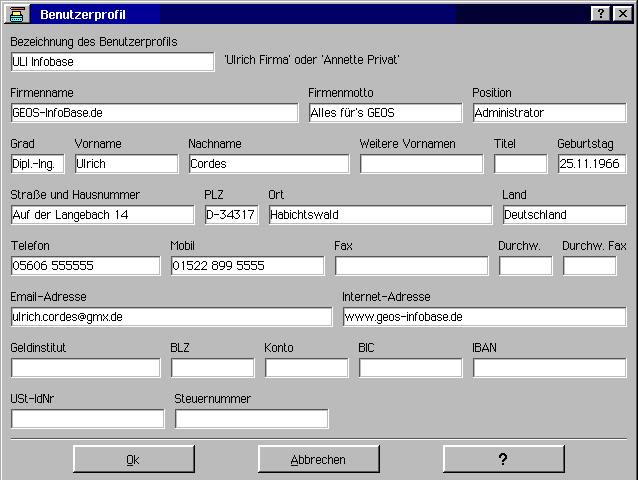638x480 pixels.
Task: Click the Bezeichnung des Benutzerprofils field
Action: (112, 62)
